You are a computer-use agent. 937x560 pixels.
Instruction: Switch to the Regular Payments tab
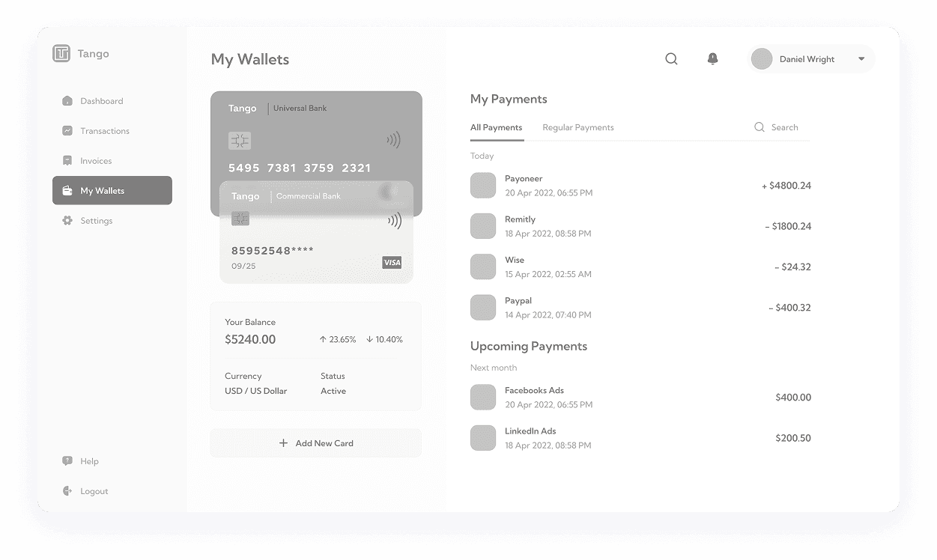coord(577,127)
